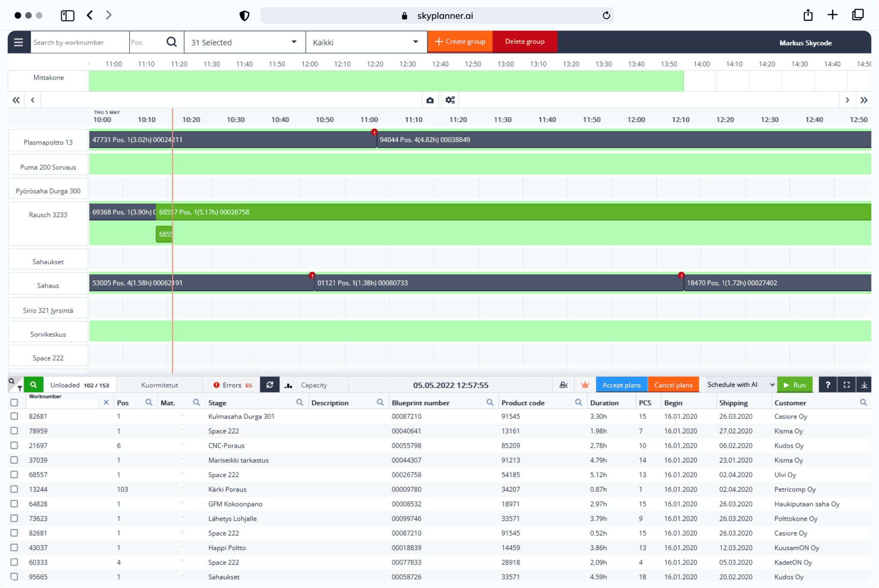This screenshot has height=588, width=879.
Task: Open the '31 Selected' dropdown
Action: (x=244, y=42)
